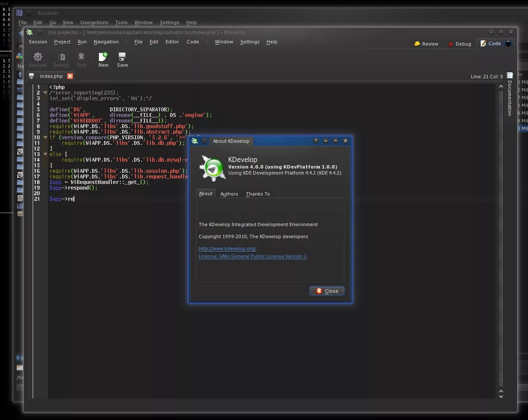Open the Project menu in KDevelop
528x420 pixels.
tap(62, 42)
